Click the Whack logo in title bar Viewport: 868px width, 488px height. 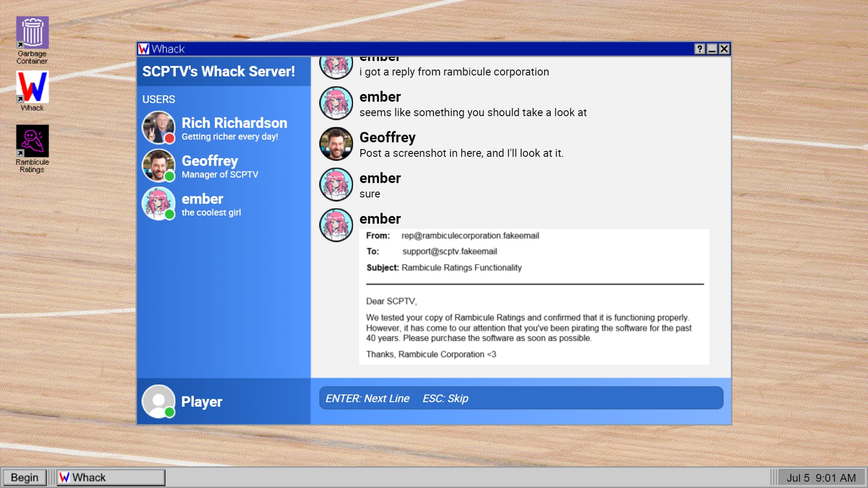[x=144, y=49]
